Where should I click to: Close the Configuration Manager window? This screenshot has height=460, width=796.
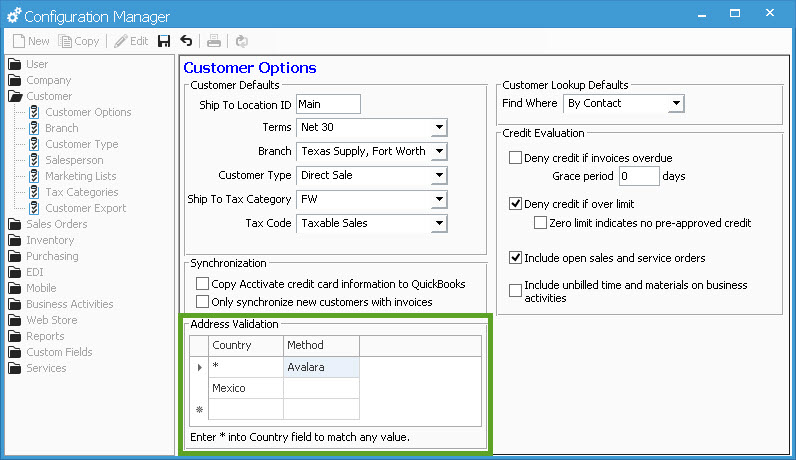point(770,13)
